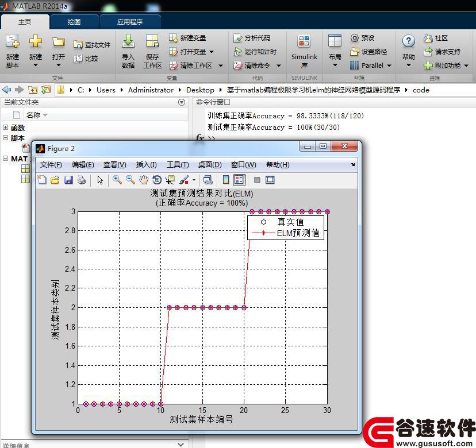Image resolution: width=476 pixels, height=448 pixels.
Task: Toggle the Rotate 3D tool
Action: [157, 180]
